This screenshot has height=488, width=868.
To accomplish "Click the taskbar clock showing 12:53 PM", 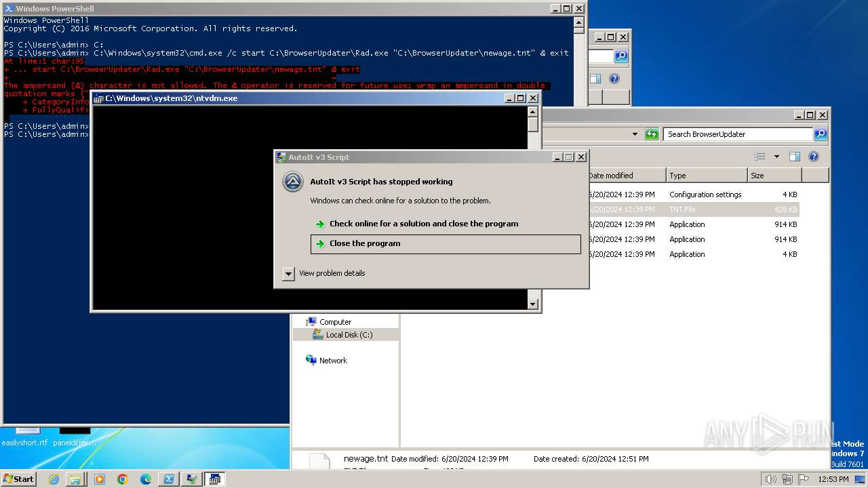I will tap(833, 479).
